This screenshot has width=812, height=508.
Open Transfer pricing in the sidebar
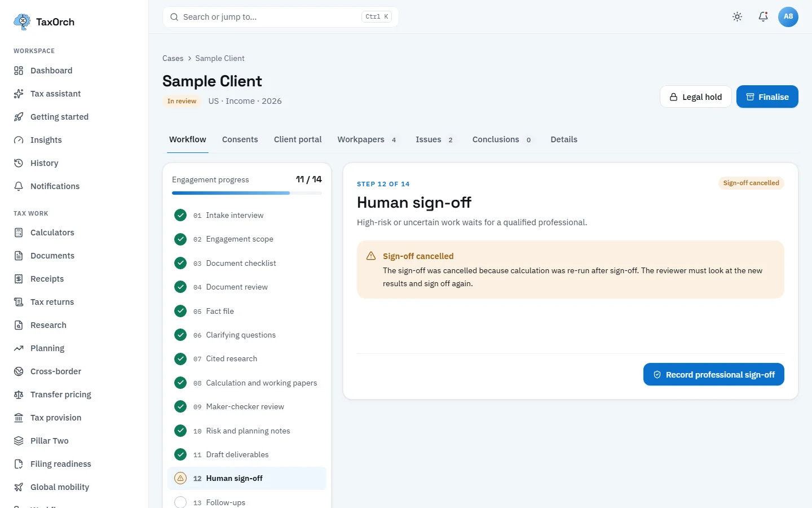[74, 395]
